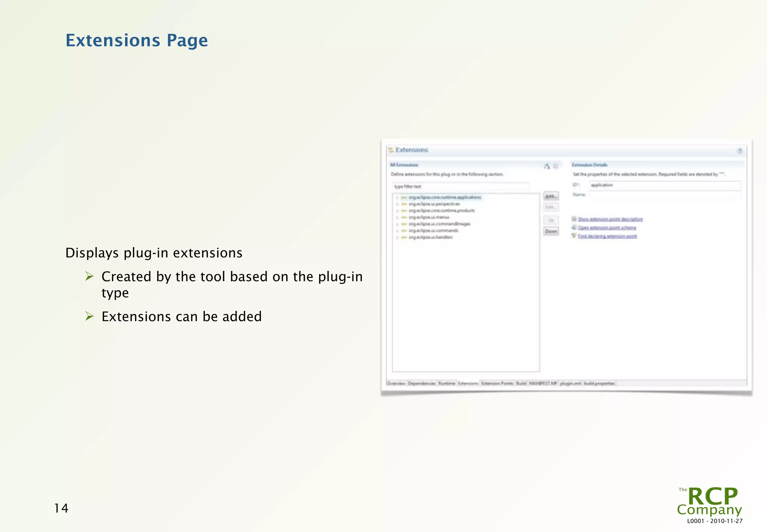The height and width of the screenshot is (532, 767).
Task: Click the icon beside Show extension point description
Action: tap(574, 219)
